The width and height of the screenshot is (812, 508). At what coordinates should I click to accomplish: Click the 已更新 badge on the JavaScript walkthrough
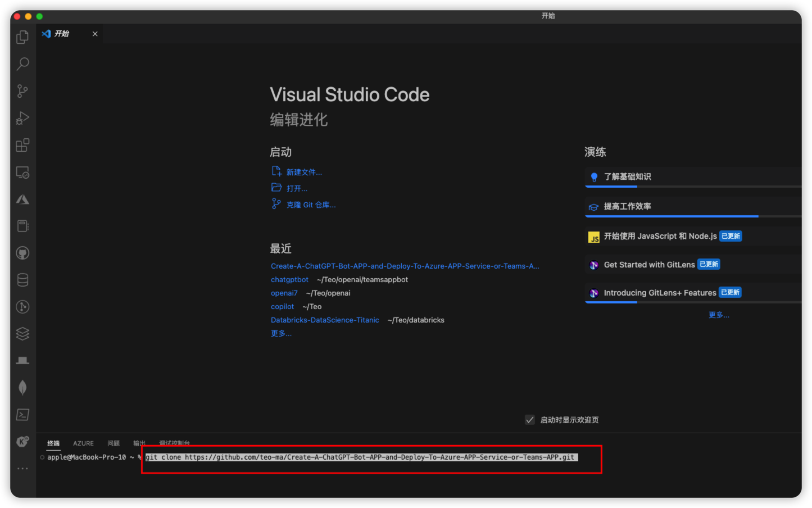(x=731, y=236)
